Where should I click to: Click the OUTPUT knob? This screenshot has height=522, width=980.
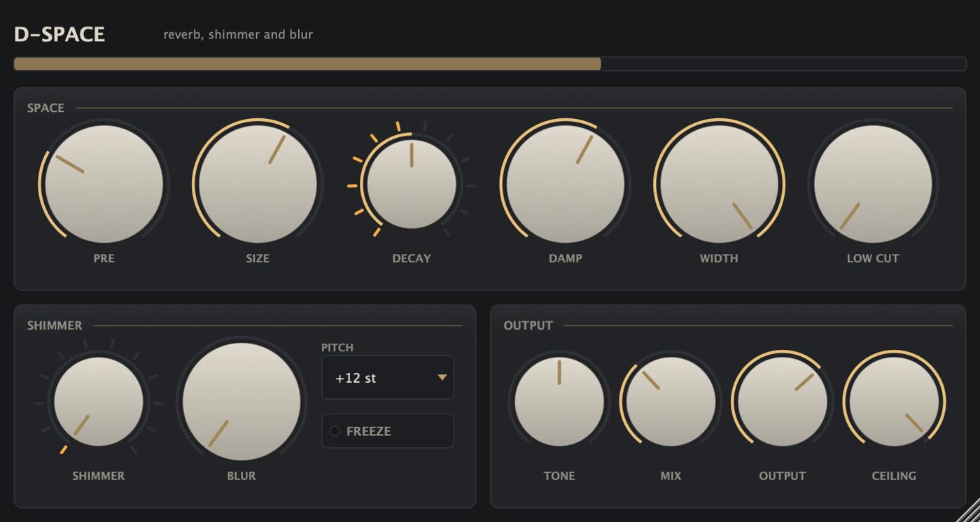click(783, 402)
